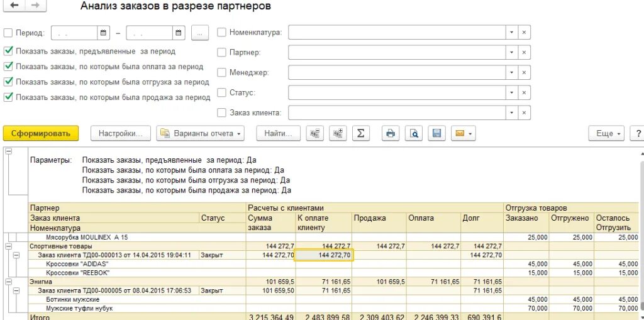This screenshot has height=320, width=644.
Task: Uncheck 'была продажа за период' option
Action: (x=8, y=97)
